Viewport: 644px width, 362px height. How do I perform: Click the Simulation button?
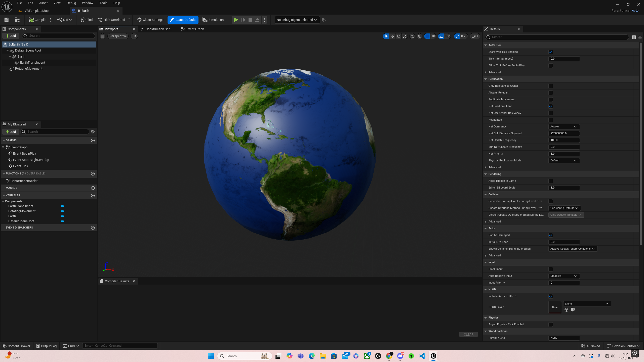pyautogui.click(x=213, y=20)
